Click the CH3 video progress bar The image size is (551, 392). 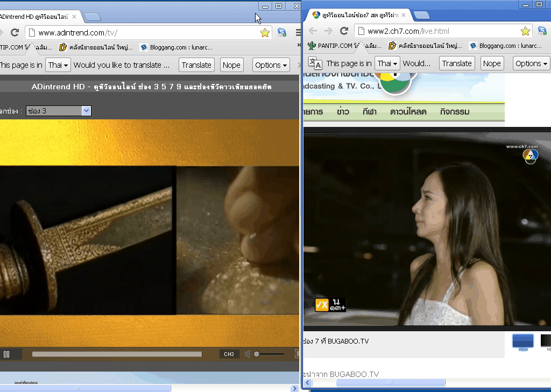117,354
